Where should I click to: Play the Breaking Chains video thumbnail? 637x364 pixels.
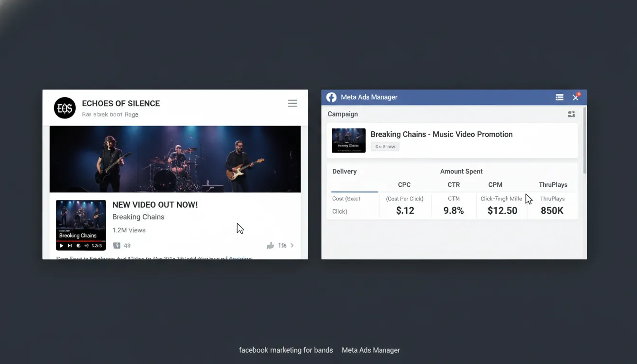click(61, 246)
